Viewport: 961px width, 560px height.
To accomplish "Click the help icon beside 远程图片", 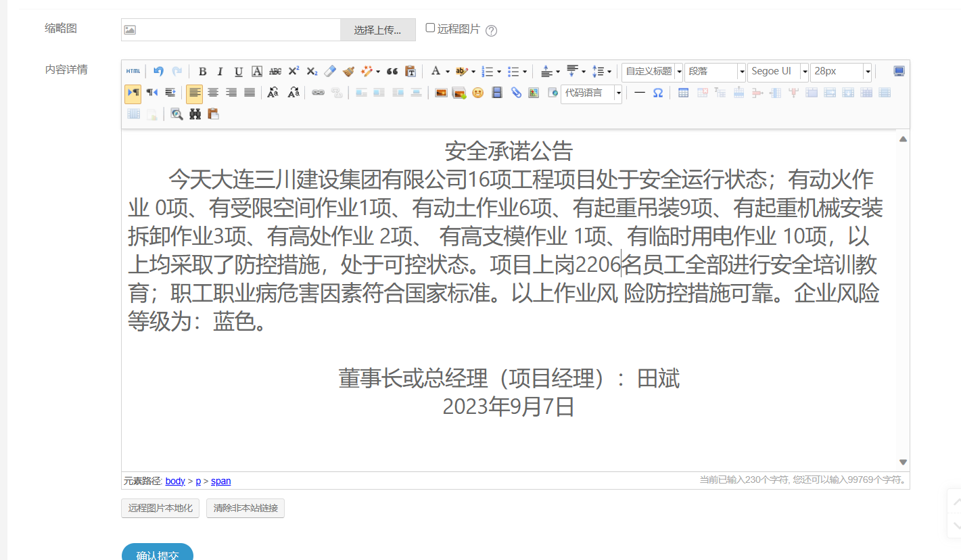I will click(x=492, y=30).
